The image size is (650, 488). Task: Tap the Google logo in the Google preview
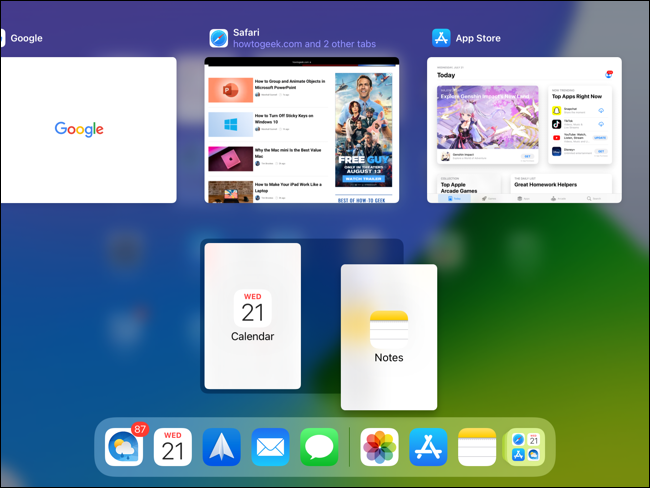[x=79, y=129]
